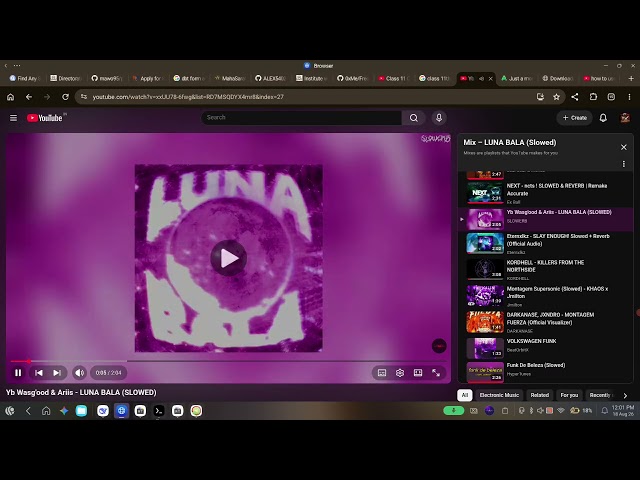This screenshot has height=480, width=640.
Task: Click the install/cast icon in address bar
Action: pyautogui.click(x=540, y=97)
